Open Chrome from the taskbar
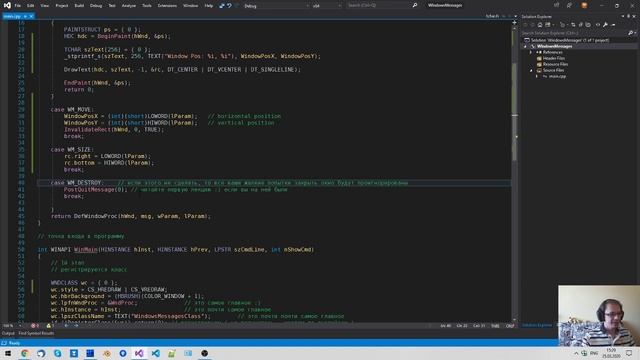640x360 pixels. click(24, 353)
